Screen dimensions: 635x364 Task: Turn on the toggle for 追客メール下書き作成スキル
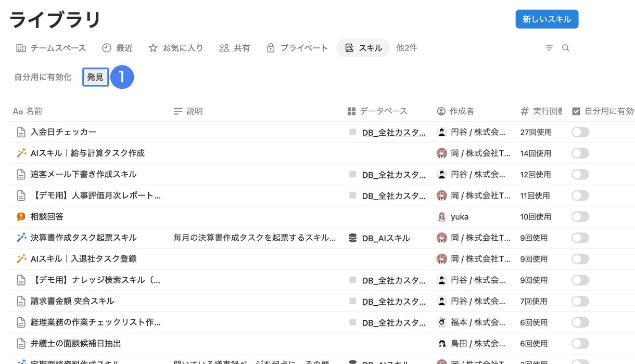click(x=580, y=174)
